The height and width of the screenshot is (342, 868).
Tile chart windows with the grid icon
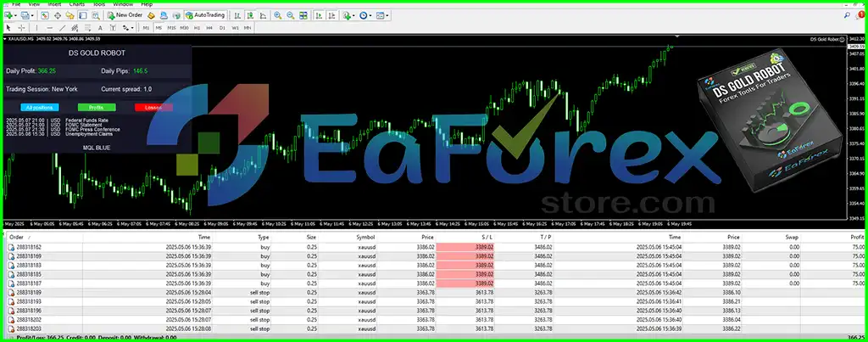click(x=303, y=15)
